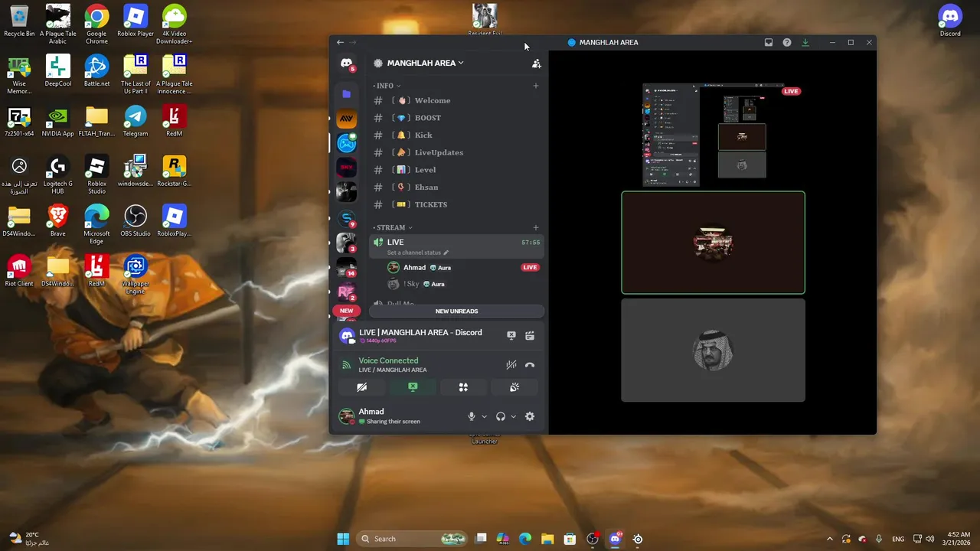Viewport: 980px width, 551px height.
Task: Open the BOOST text channel
Action: (456, 118)
